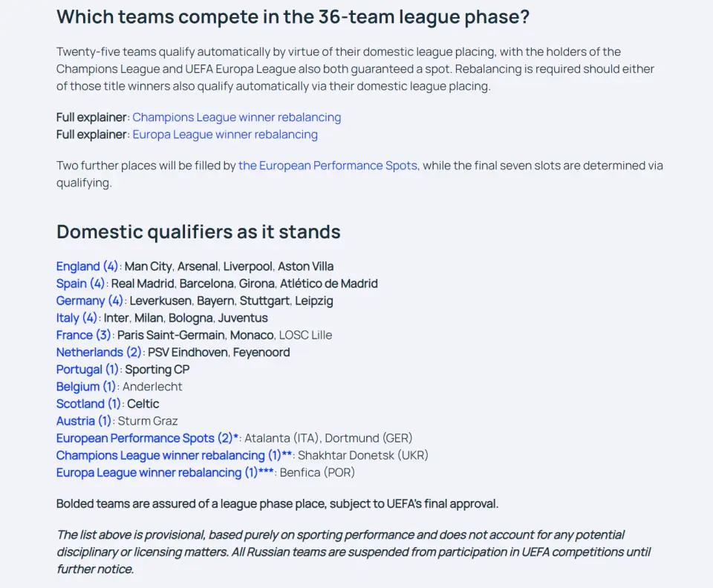
Task: Open the Europa League winner rebalancing explainer
Action: 225,134
